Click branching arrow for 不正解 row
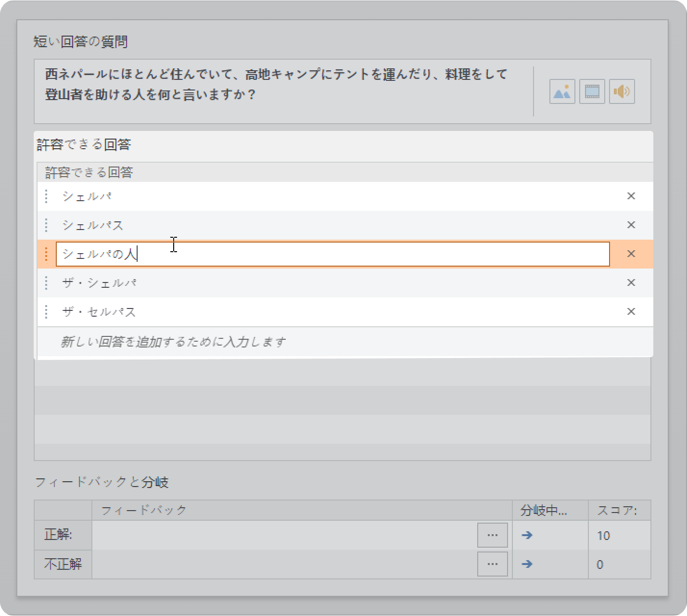687x616 pixels. click(x=527, y=564)
